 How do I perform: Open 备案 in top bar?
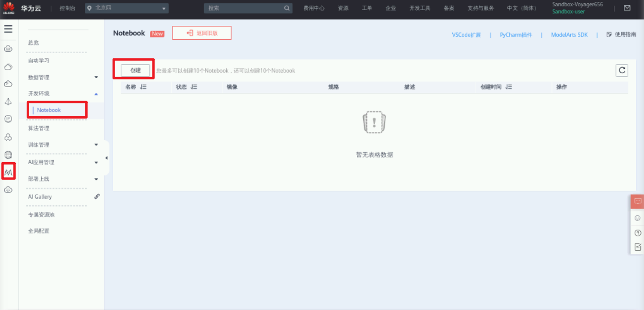click(x=449, y=8)
